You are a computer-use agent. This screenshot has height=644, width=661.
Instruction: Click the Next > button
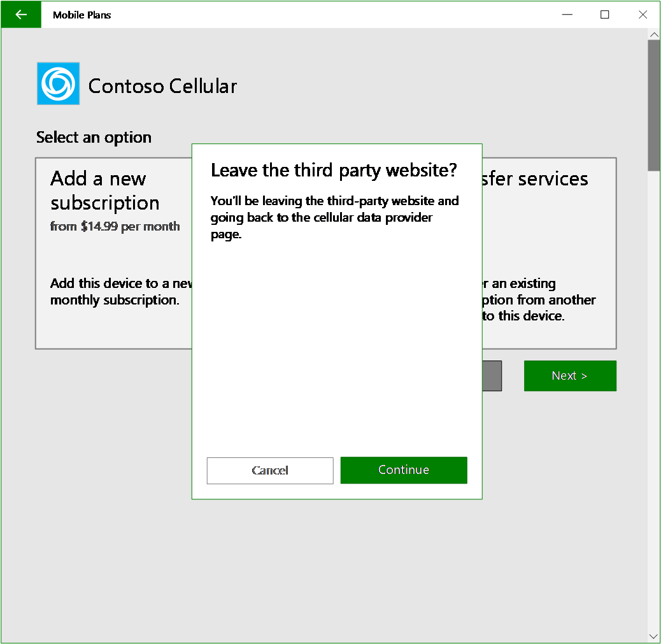point(570,375)
